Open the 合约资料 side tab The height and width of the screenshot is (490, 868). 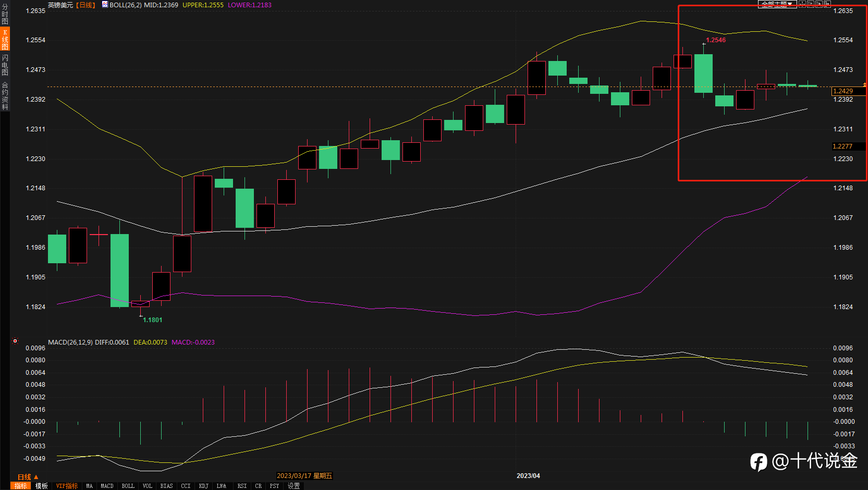point(5,95)
